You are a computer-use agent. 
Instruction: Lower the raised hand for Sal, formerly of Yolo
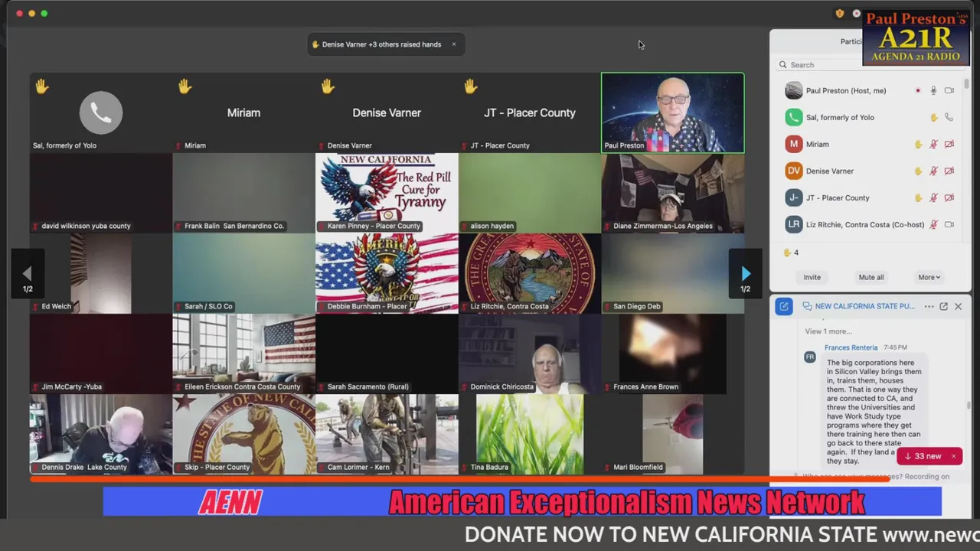coord(933,117)
